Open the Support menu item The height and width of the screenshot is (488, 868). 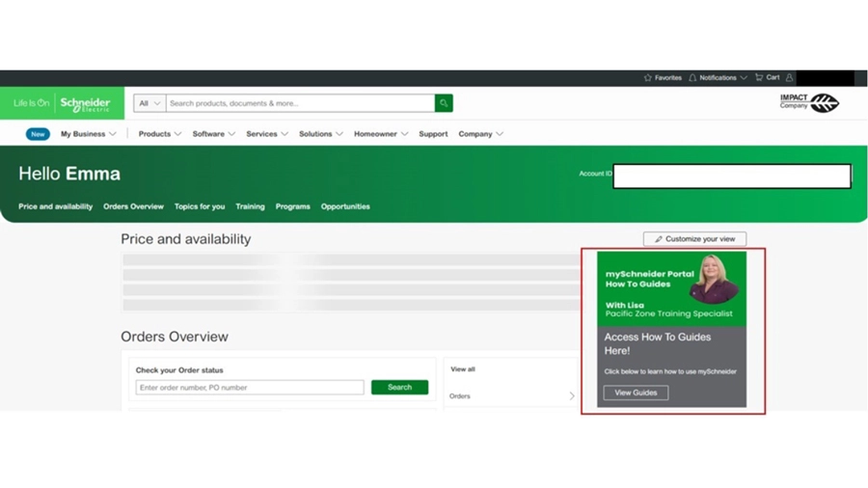click(x=433, y=134)
